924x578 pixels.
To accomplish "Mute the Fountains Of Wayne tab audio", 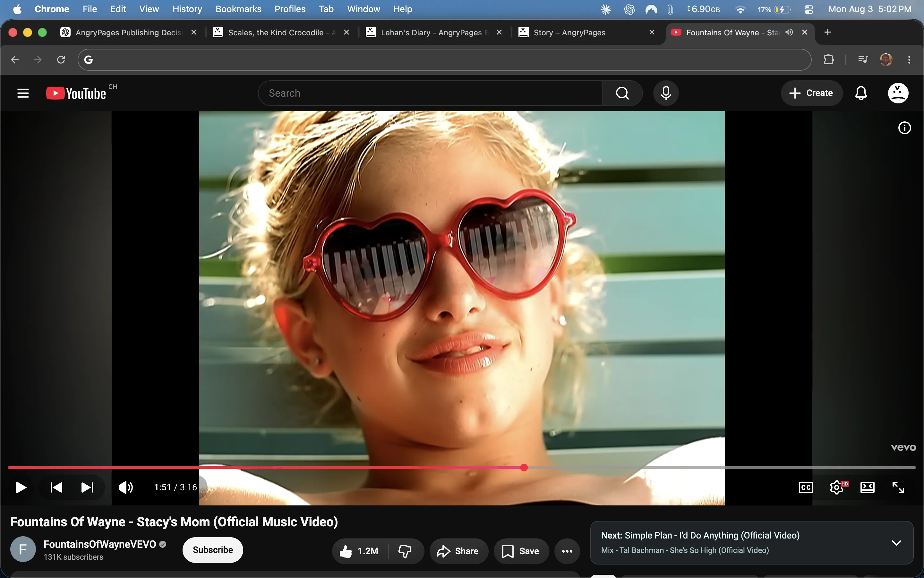I will pos(789,32).
